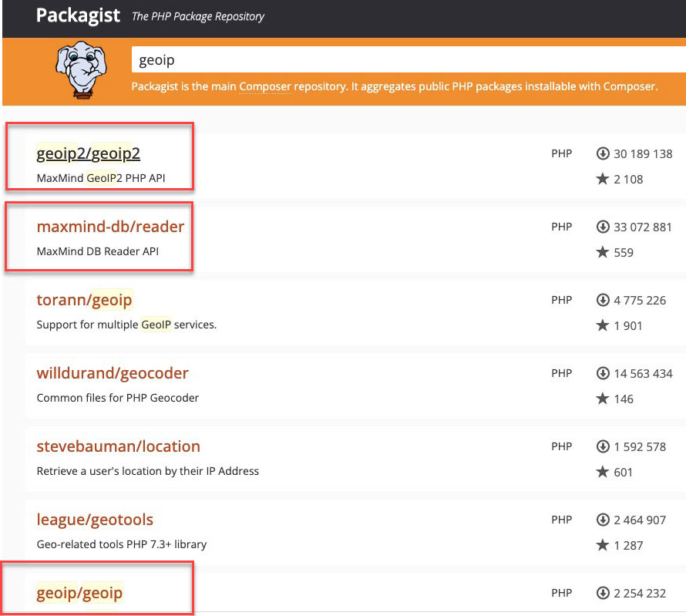The image size is (686, 616).
Task: Click the download icon for geoip/geoip
Action: coord(603,593)
